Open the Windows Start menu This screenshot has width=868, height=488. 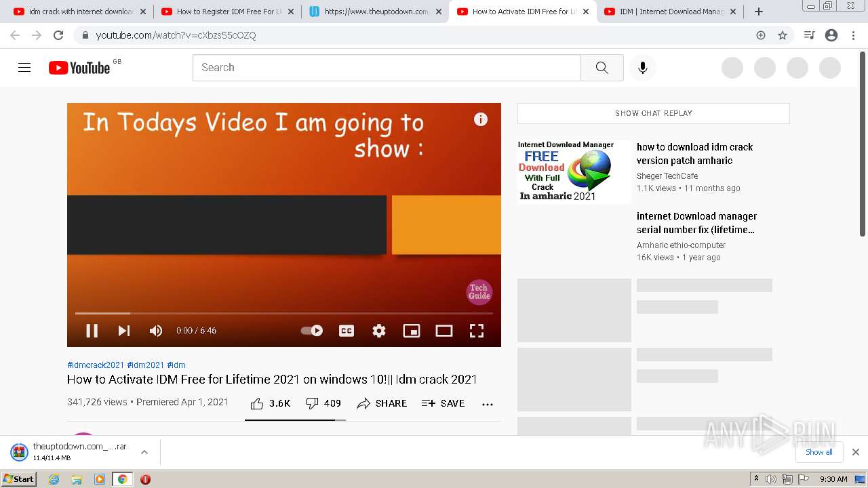click(18, 479)
